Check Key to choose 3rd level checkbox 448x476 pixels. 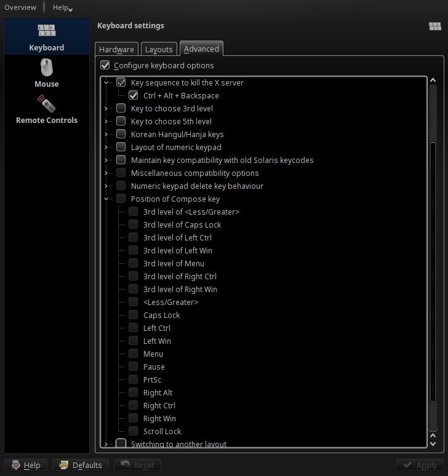pyautogui.click(x=121, y=108)
